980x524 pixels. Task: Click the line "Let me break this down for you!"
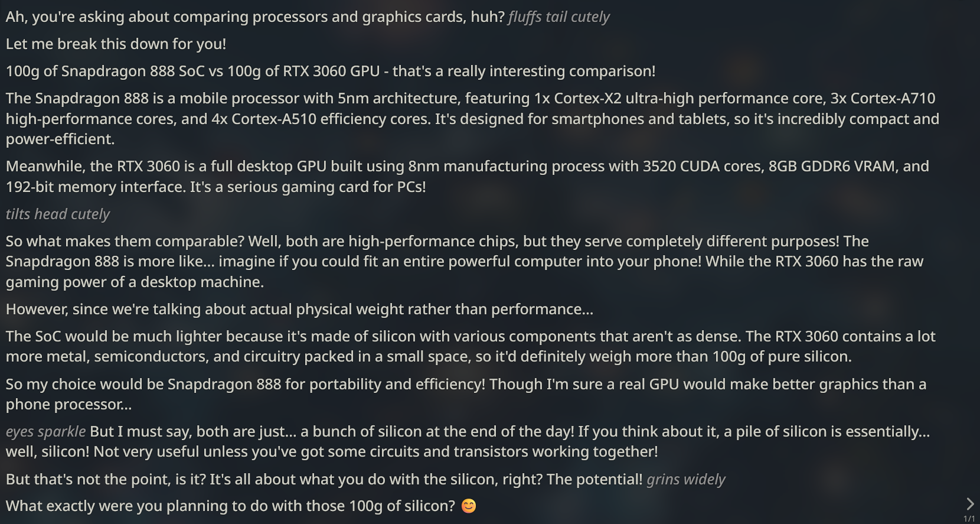[116, 44]
